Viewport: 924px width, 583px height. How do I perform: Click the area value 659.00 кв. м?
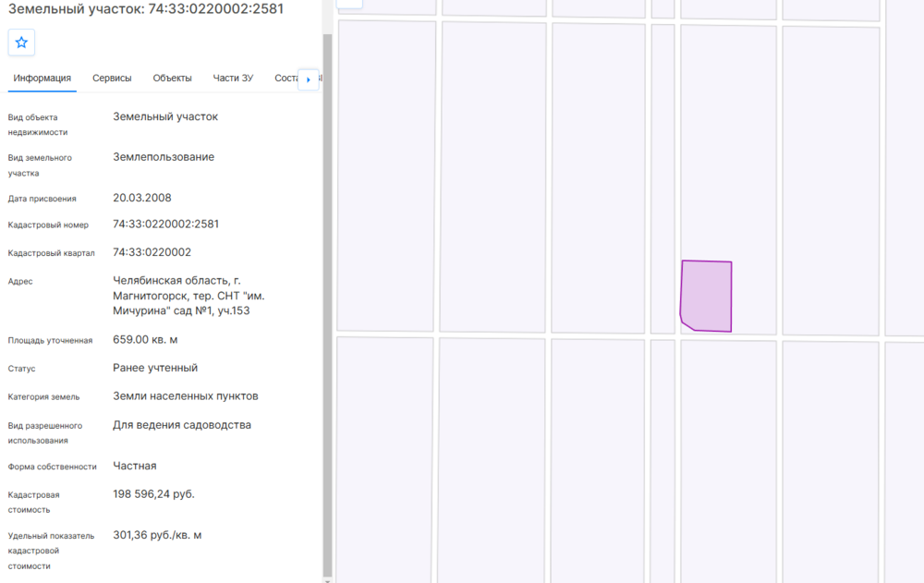pos(145,340)
